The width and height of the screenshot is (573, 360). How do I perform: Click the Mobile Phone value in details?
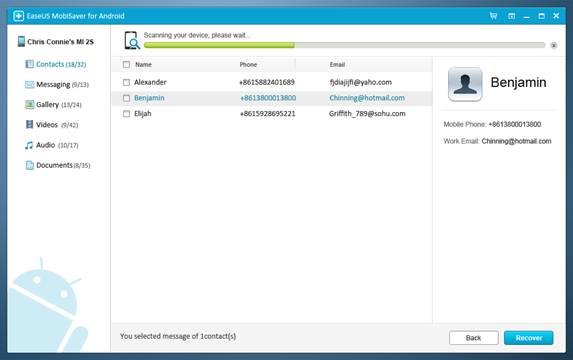[515, 124]
